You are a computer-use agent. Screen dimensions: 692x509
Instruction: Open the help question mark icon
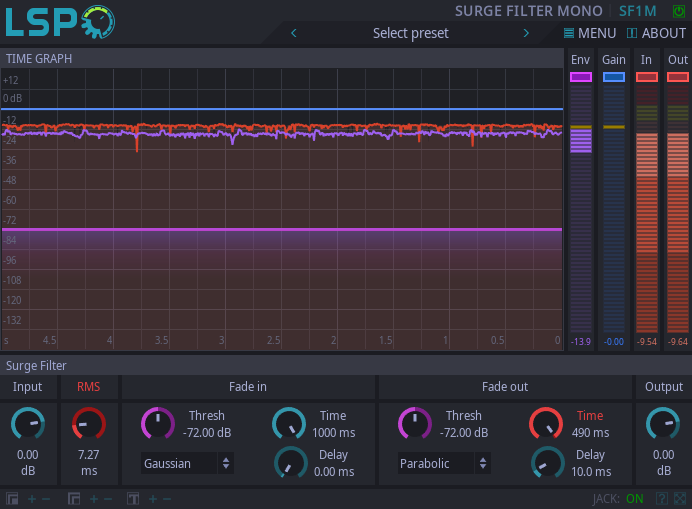pyautogui.click(x=662, y=498)
